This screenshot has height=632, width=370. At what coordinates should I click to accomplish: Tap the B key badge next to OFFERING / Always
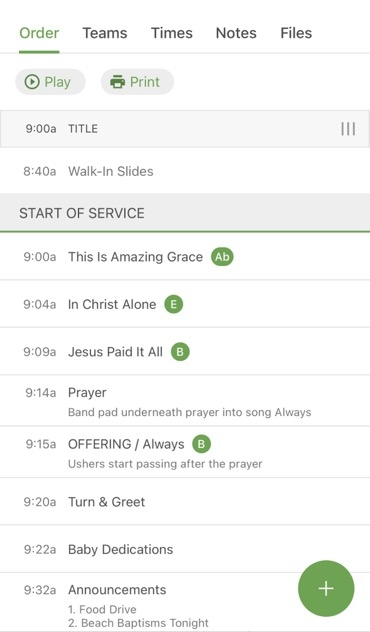tap(201, 444)
